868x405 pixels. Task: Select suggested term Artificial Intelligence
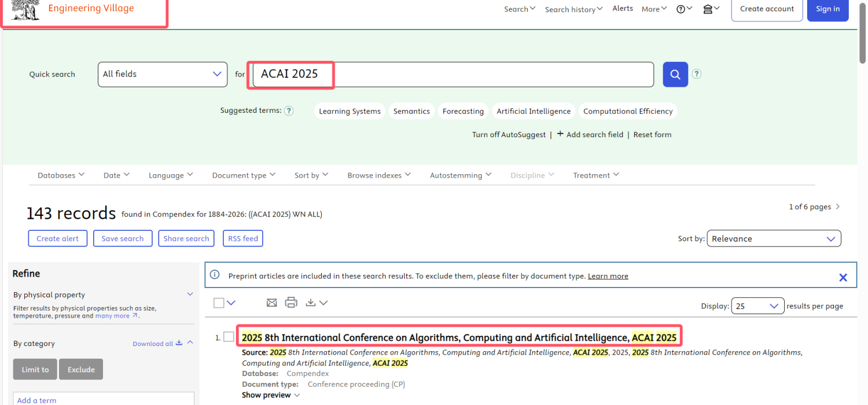534,111
